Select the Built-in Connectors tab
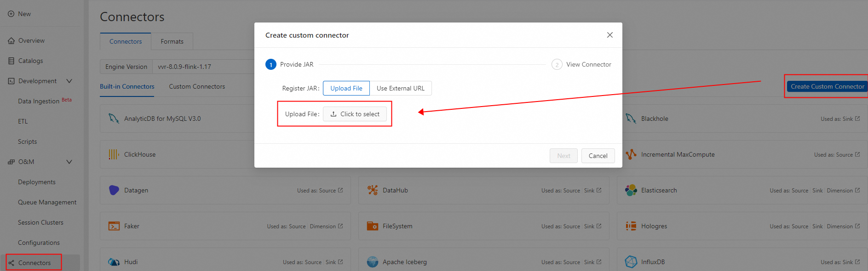Screen dimensions: 868x271 tap(127, 86)
